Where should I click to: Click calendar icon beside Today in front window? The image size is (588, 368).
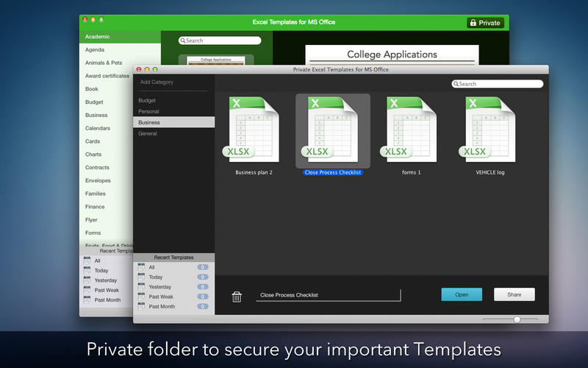point(141,277)
